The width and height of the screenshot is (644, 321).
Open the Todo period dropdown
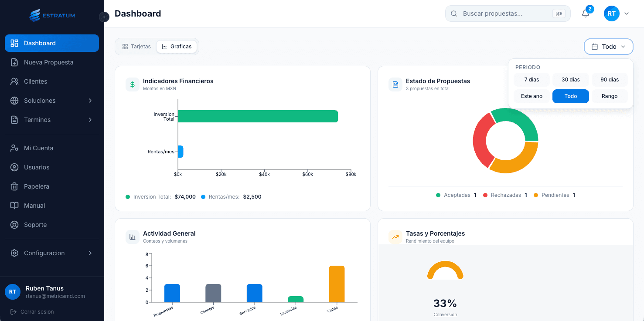point(609,47)
